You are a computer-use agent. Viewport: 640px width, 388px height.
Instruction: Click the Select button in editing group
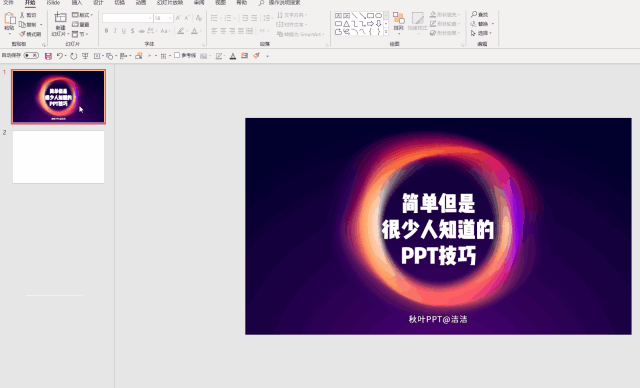click(482, 33)
